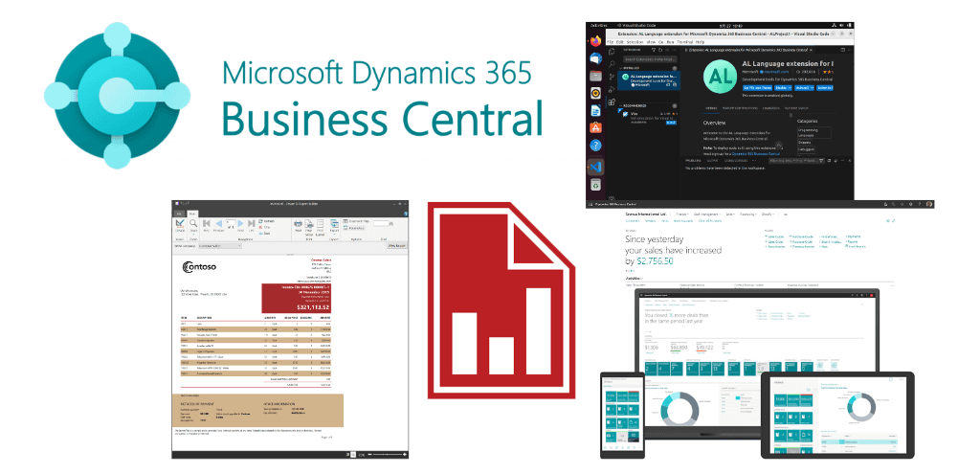Switch to the Feature Contributions tab
Image resolution: width=980 pixels, height=474 pixels.
[x=740, y=108]
